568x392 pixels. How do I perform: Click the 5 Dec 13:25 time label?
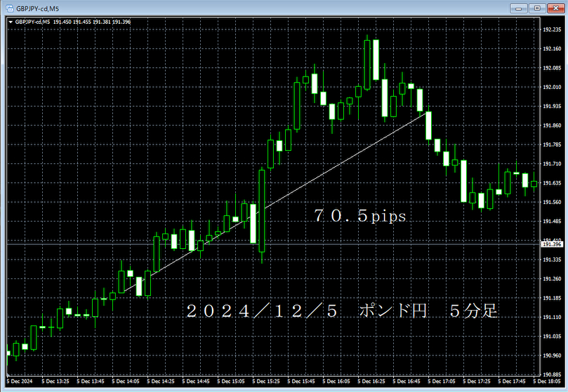pos(55,381)
